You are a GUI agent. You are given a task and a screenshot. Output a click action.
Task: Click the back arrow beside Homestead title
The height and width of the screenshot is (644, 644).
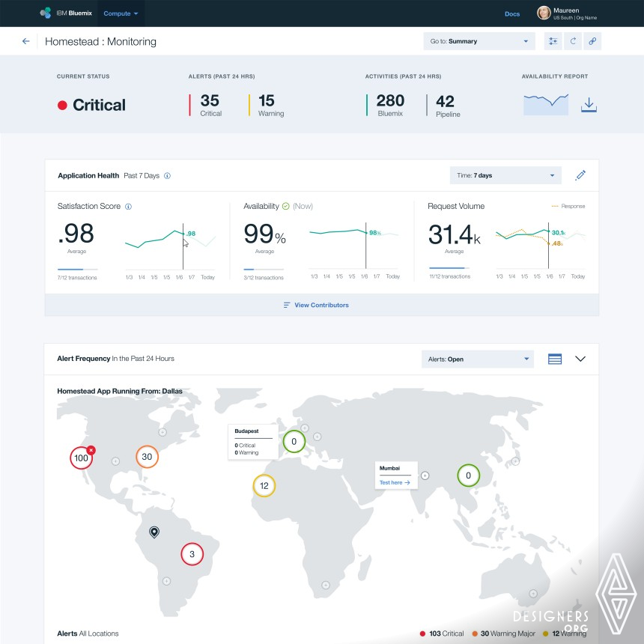pos(25,41)
